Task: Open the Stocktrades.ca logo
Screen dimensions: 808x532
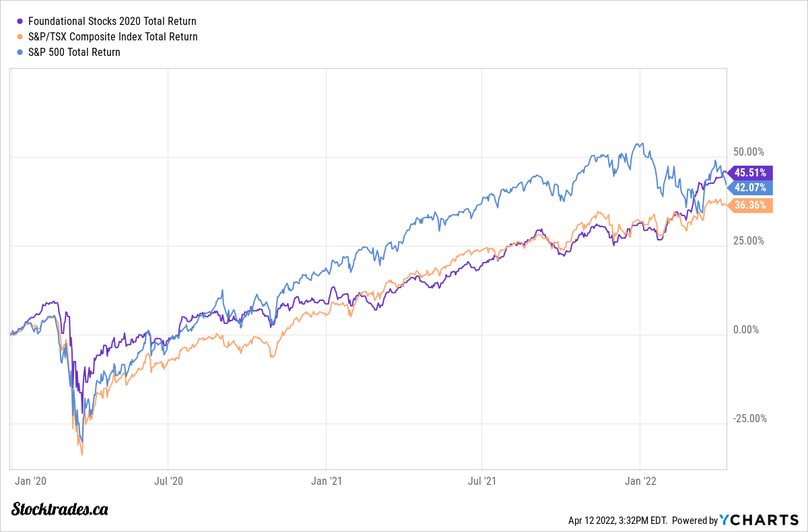Action: click(61, 509)
